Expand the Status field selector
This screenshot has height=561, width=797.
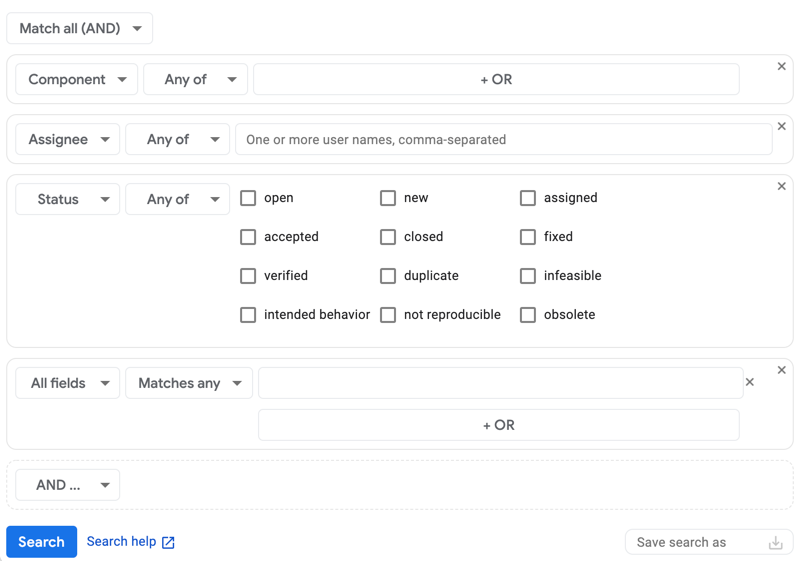pyautogui.click(x=68, y=199)
